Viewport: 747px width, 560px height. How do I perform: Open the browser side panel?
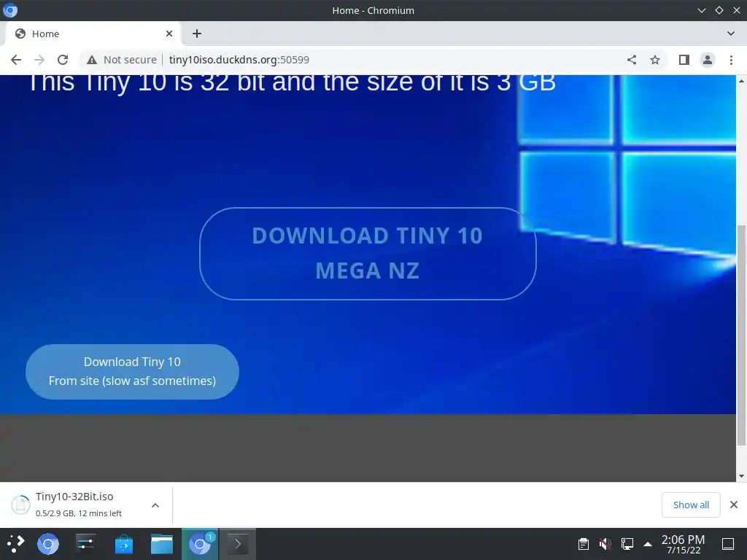pos(684,60)
